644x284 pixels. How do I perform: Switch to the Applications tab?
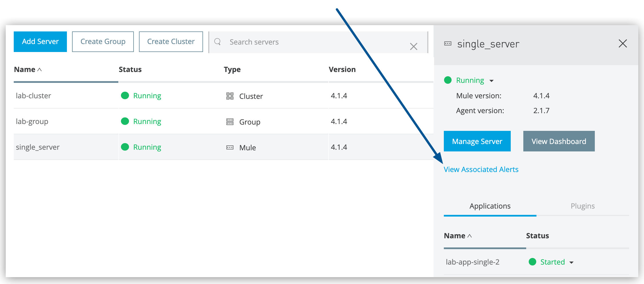[x=490, y=206]
